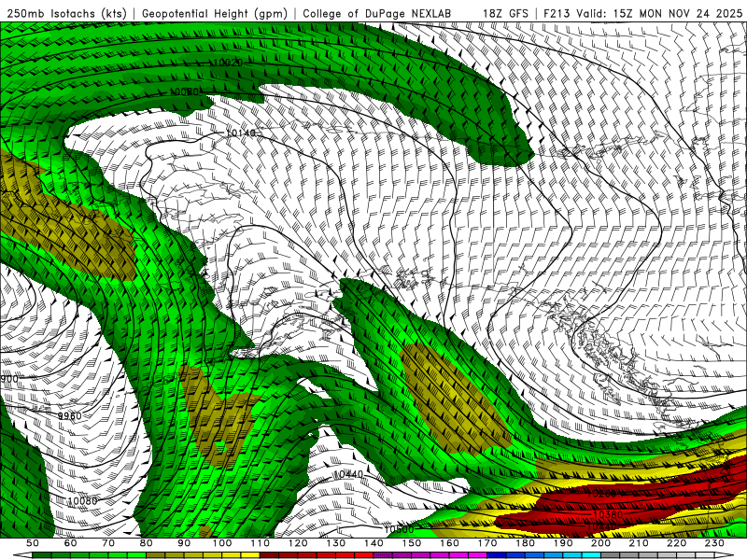Click the 170 knot label on the color scale
Image resolution: width=747 pixels, height=560 pixels.
coord(487,543)
